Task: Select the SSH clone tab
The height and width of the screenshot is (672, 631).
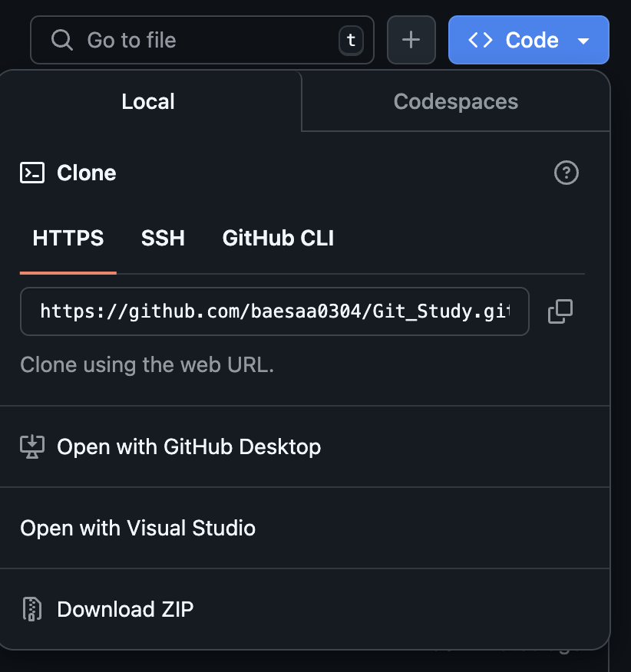Action: (x=163, y=238)
